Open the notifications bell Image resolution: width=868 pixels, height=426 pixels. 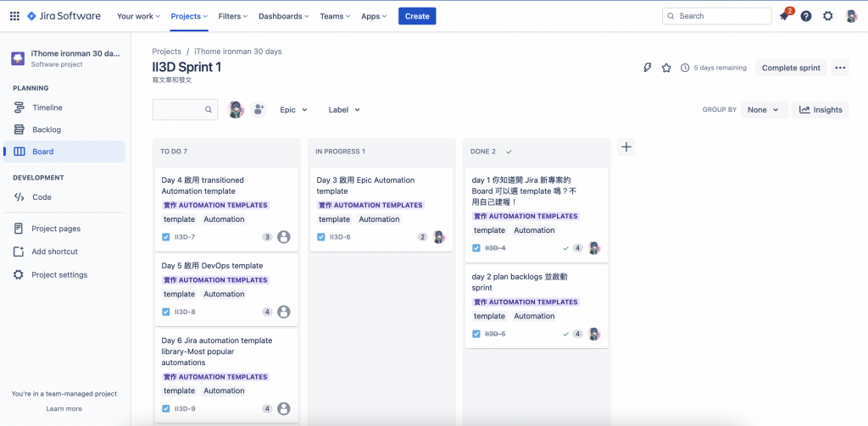784,16
